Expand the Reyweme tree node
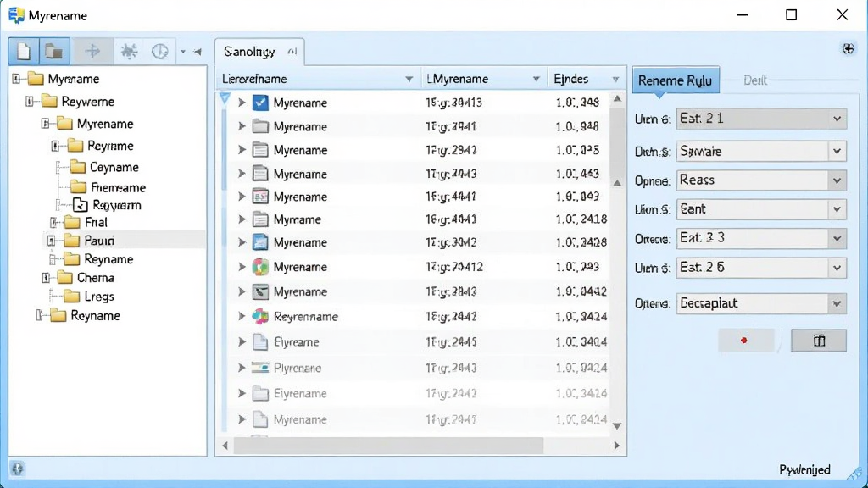 pyautogui.click(x=30, y=102)
